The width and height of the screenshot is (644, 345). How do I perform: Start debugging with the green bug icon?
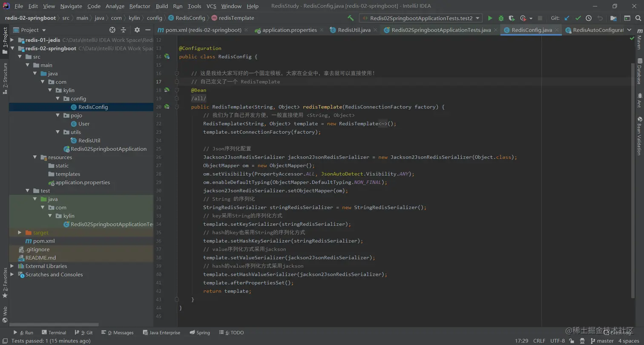[x=501, y=18]
